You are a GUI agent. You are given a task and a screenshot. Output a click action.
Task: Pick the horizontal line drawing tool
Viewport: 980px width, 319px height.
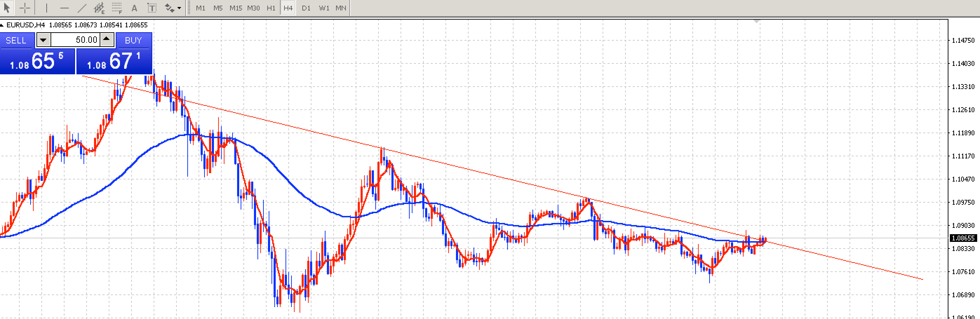pos(64,8)
